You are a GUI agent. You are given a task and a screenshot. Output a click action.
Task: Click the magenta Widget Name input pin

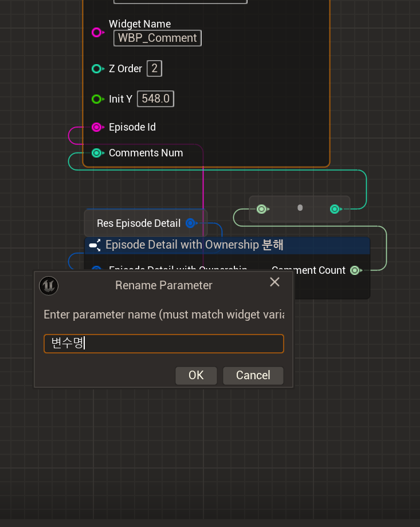point(97,32)
